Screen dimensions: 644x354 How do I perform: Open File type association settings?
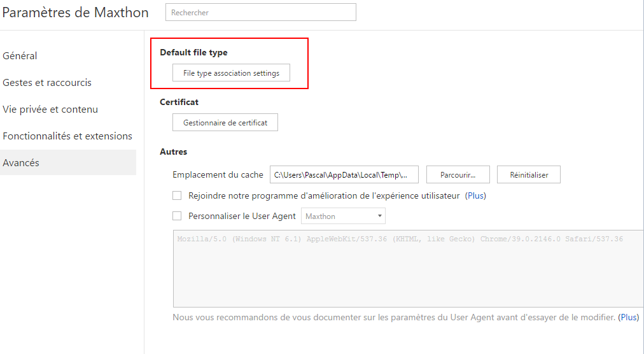click(231, 73)
